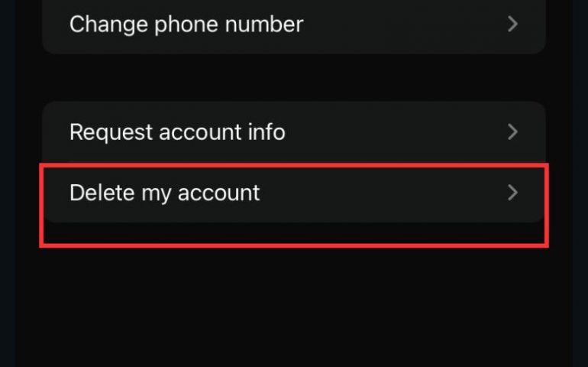Choose Delete my account
The width and height of the screenshot is (588, 367).
point(293,193)
